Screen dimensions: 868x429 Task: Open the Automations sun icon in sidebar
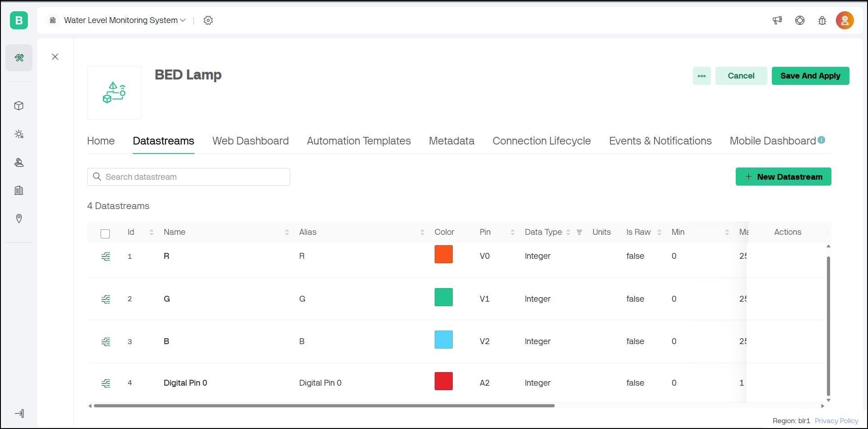tap(19, 134)
